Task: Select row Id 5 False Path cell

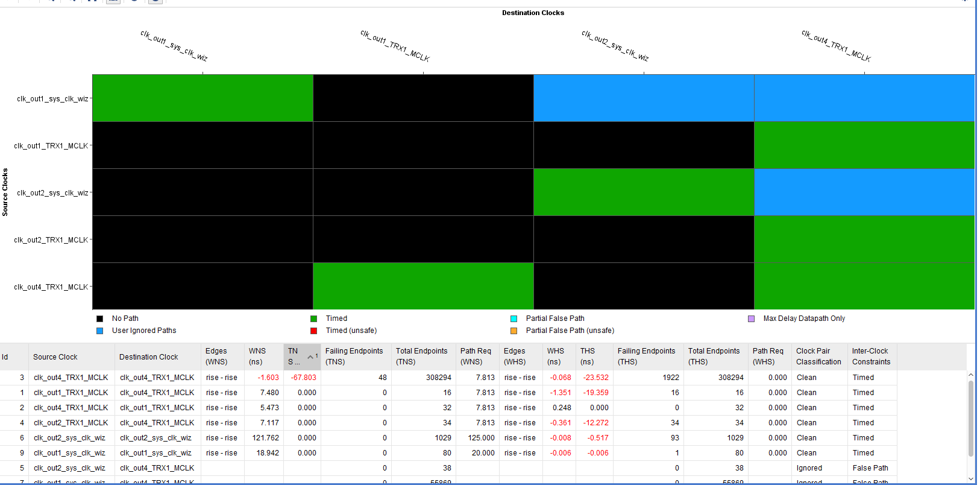Action: 870,468
